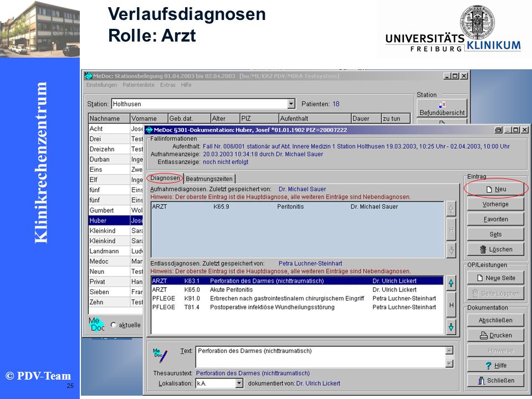532x399 pixels.
Task: Open the Patientenliste menu in Stationsbelegung window
Action: tap(139, 85)
